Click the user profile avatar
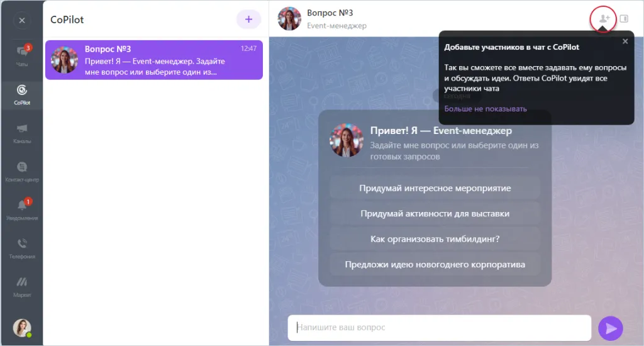This screenshot has height=346, width=644. (x=22, y=328)
